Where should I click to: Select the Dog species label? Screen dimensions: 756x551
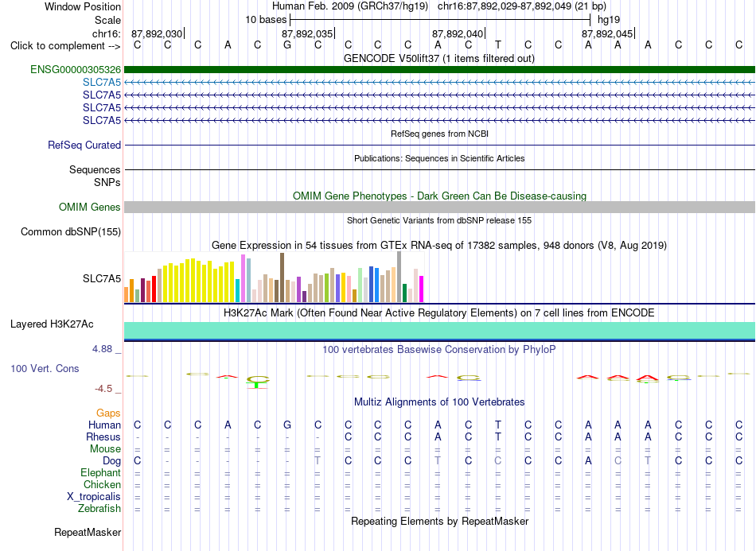112,461
